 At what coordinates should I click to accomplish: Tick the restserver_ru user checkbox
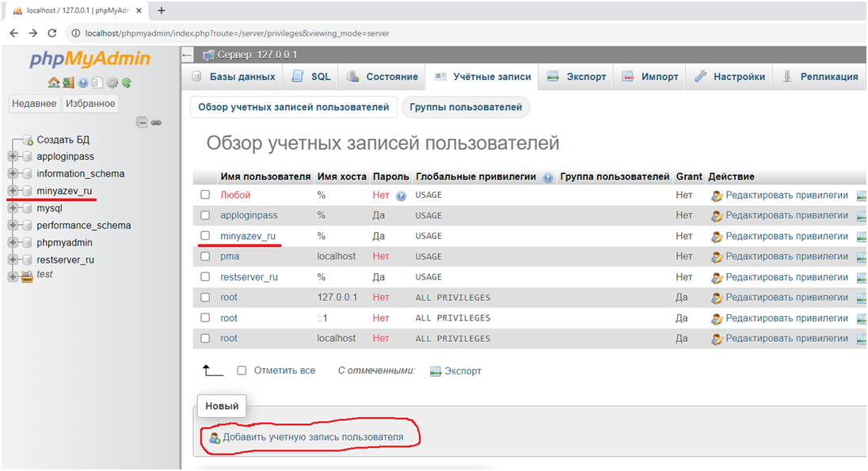point(205,277)
